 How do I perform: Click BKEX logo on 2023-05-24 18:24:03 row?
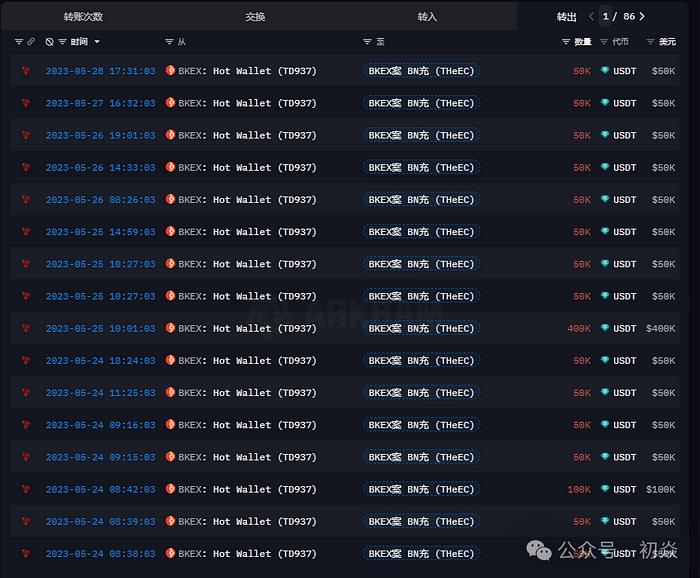click(170, 360)
